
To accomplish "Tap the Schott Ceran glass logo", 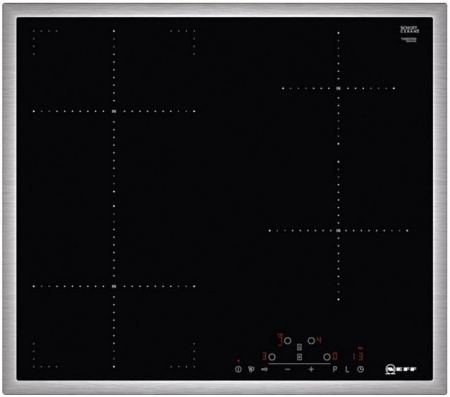I will point(409,30).
